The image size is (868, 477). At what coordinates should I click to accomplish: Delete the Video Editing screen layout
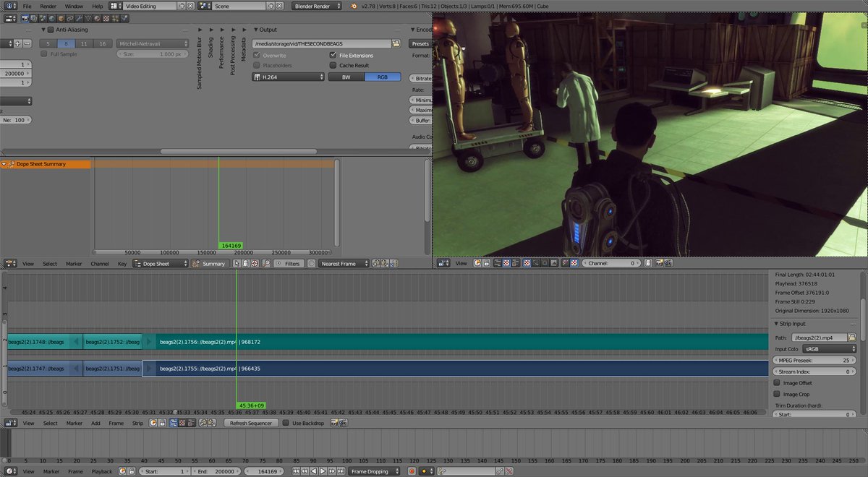tap(190, 5)
